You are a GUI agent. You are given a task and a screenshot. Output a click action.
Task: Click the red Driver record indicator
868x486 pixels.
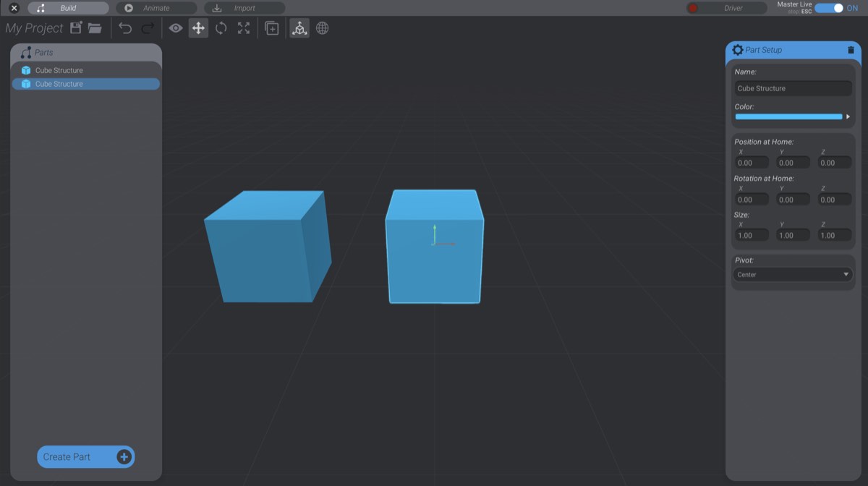[694, 8]
